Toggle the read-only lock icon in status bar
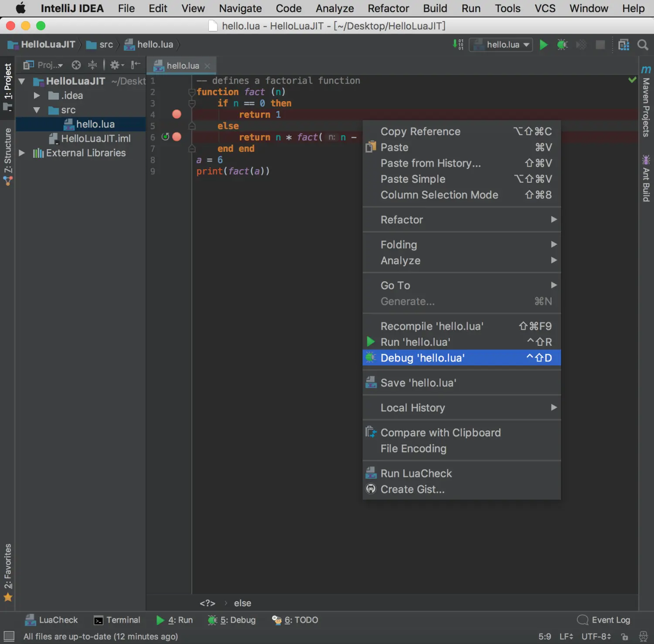The height and width of the screenshot is (644, 654). [x=624, y=637]
